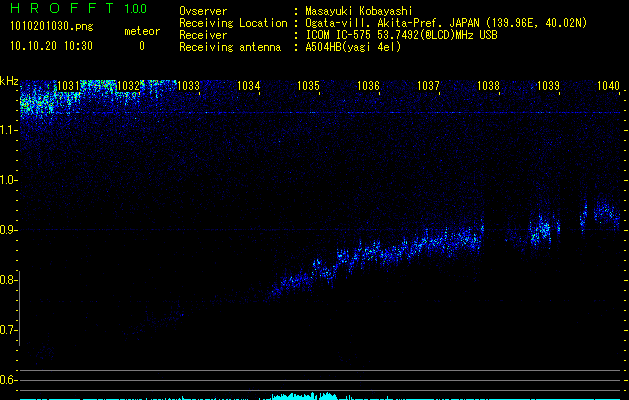The image size is (629, 400).
Task: Click the cyan signal level graph at bottom
Action: tap(320, 396)
